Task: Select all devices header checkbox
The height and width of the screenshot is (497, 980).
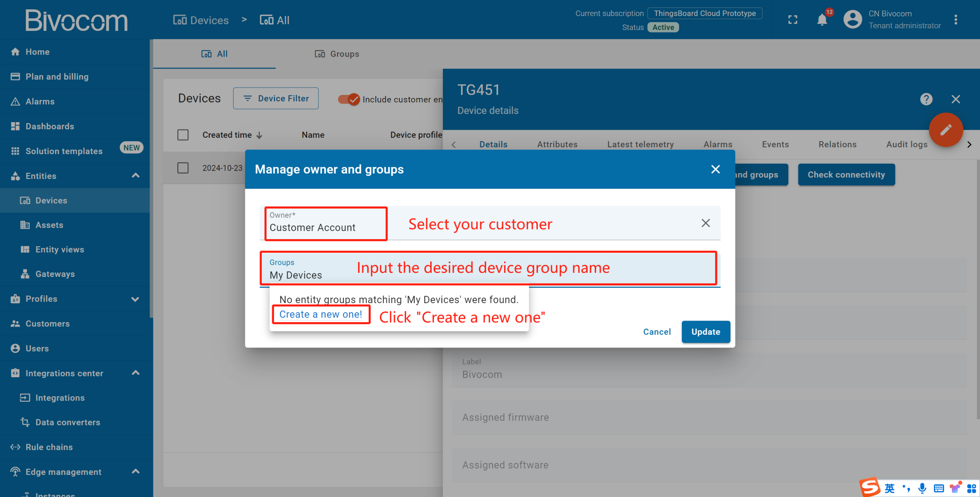Action: click(183, 135)
